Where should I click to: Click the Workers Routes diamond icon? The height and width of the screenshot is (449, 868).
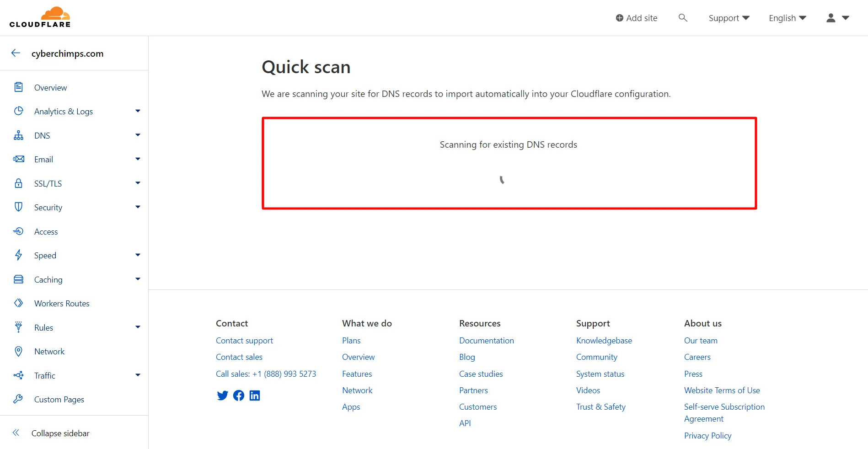(x=18, y=303)
